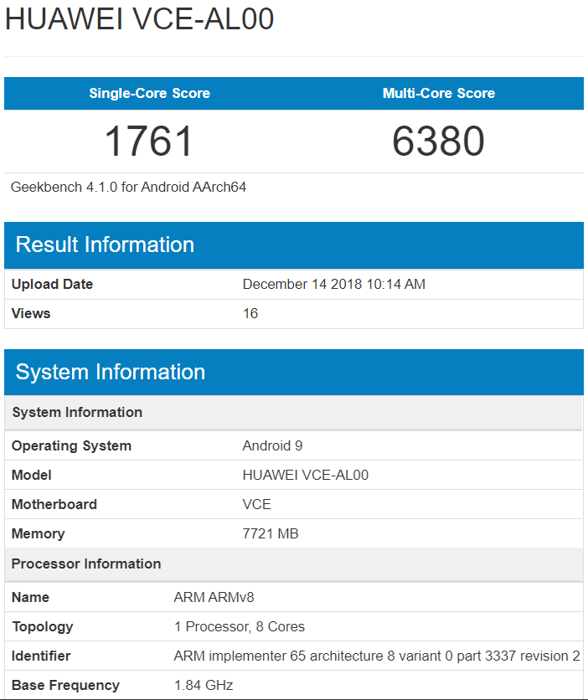
Task: Select the Single-Core Score header
Action: tap(150, 93)
